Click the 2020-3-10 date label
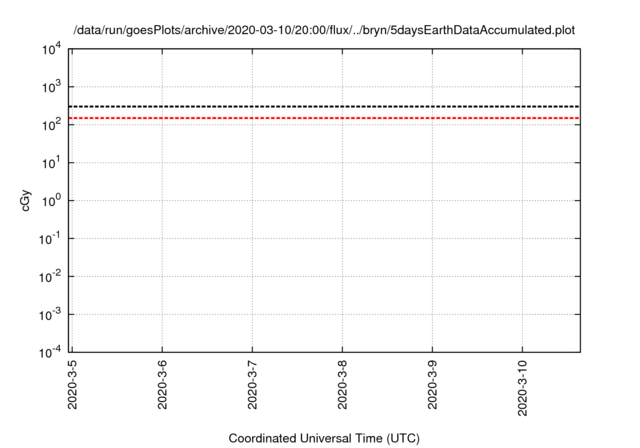Screen dimensions: 640x448 [x=522, y=388]
